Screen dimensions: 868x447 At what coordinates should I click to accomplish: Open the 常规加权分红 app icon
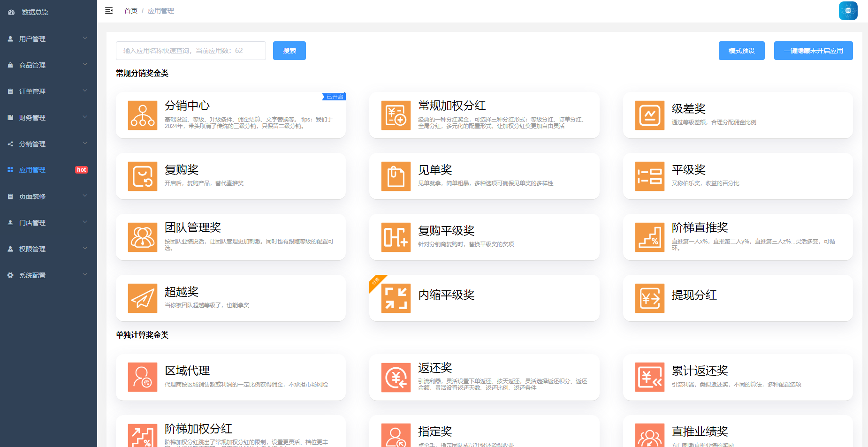pos(396,115)
